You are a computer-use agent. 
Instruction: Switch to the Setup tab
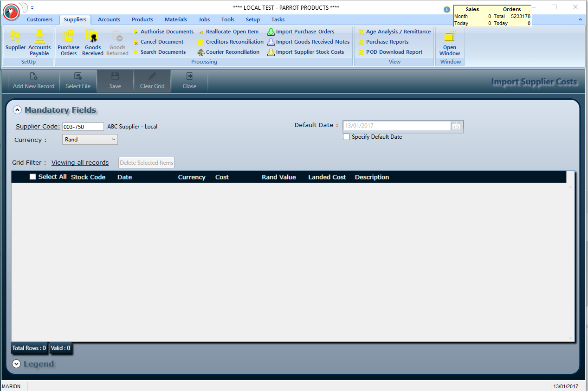(253, 19)
